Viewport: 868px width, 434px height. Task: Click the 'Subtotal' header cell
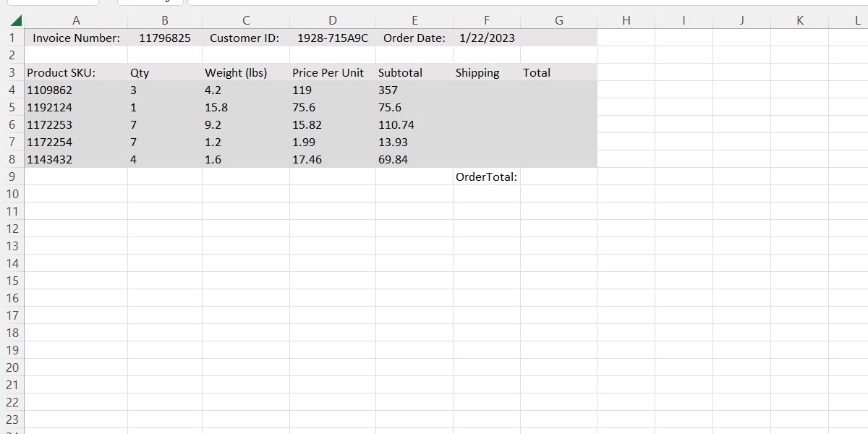414,72
